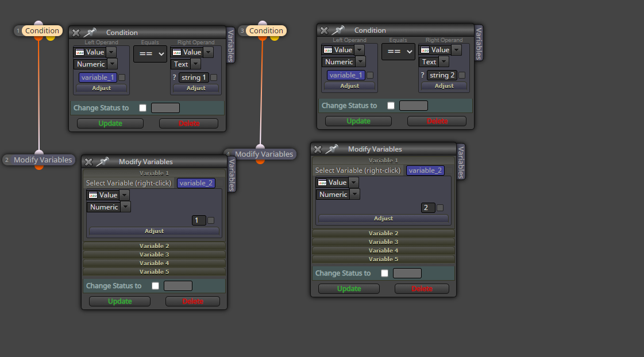Expand Variable 3 in value 1 Modify panel
Viewport: 644px width, 357px height.
click(x=154, y=254)
